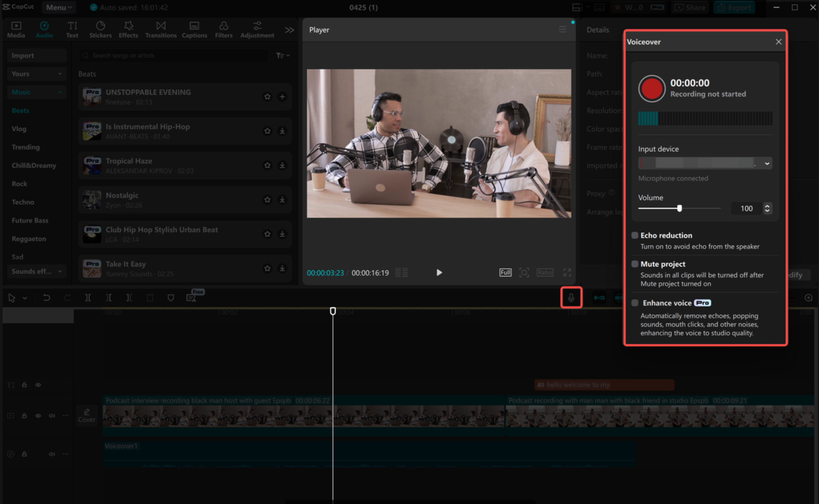Open the Captions tab

pos(194,30)
